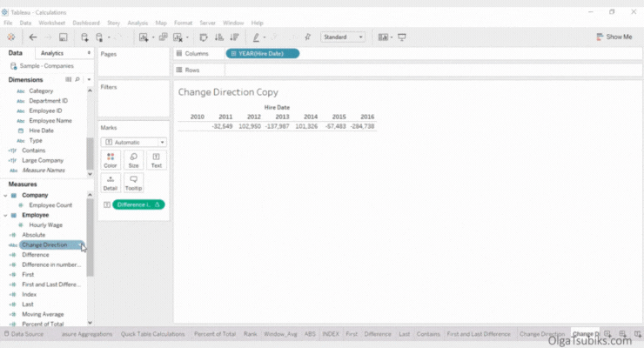Click the 2013 column header
The width and height of the screenshot is (644, 348).
(x=282, y=117)
